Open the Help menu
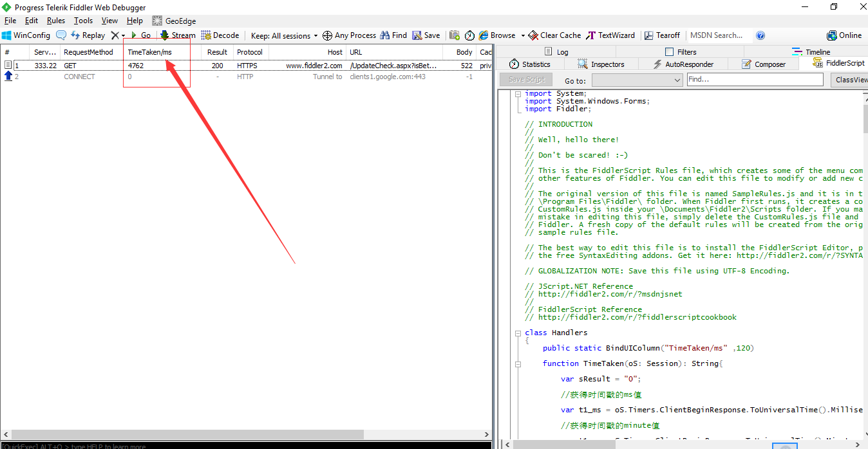The height and width of the screenshot is (449, 868). [x=135, y=21]
